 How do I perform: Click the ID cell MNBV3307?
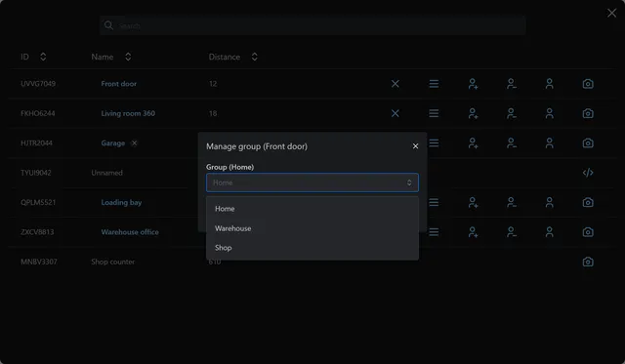coord(39,262)
